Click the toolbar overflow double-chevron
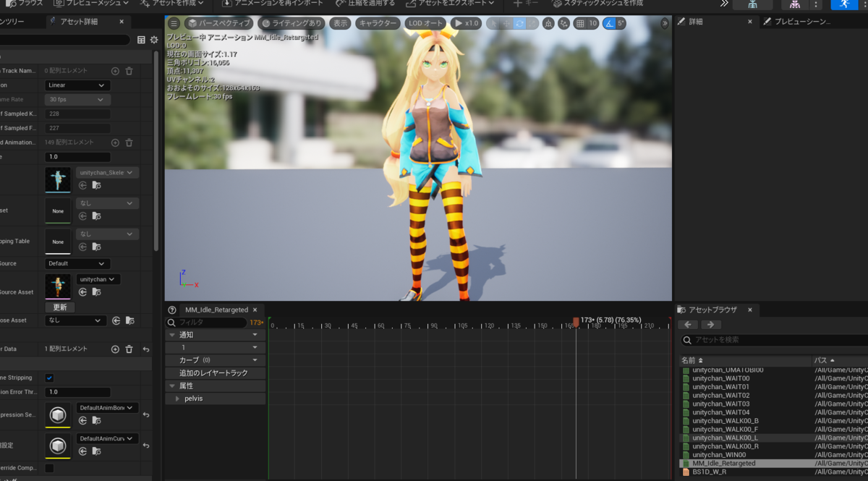868x481 pixels. pos(724,4)
